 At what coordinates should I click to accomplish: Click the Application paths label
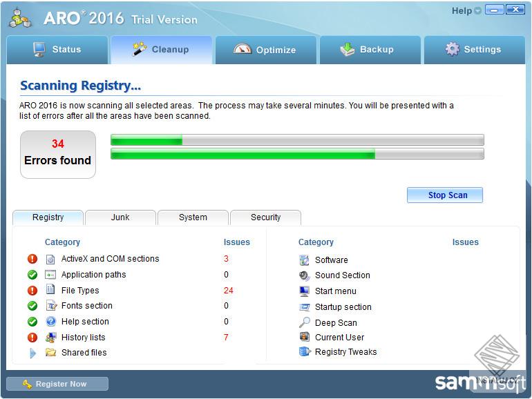click(x=94, y=275)
